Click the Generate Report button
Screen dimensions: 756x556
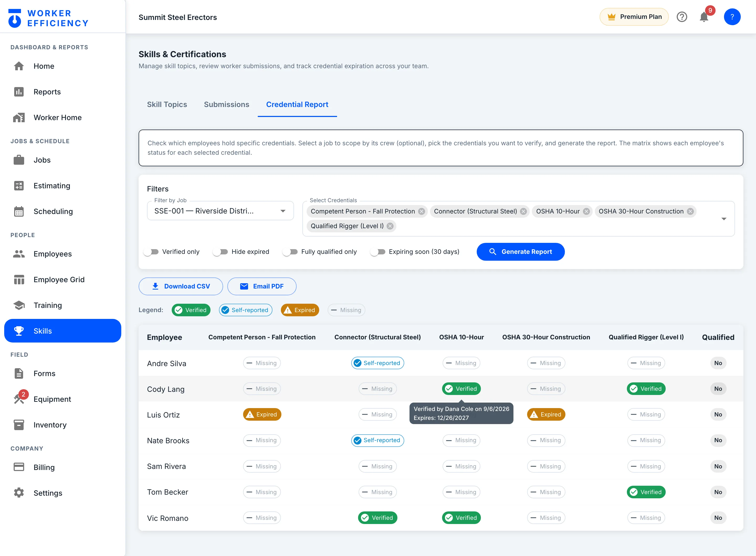(521, 252)
